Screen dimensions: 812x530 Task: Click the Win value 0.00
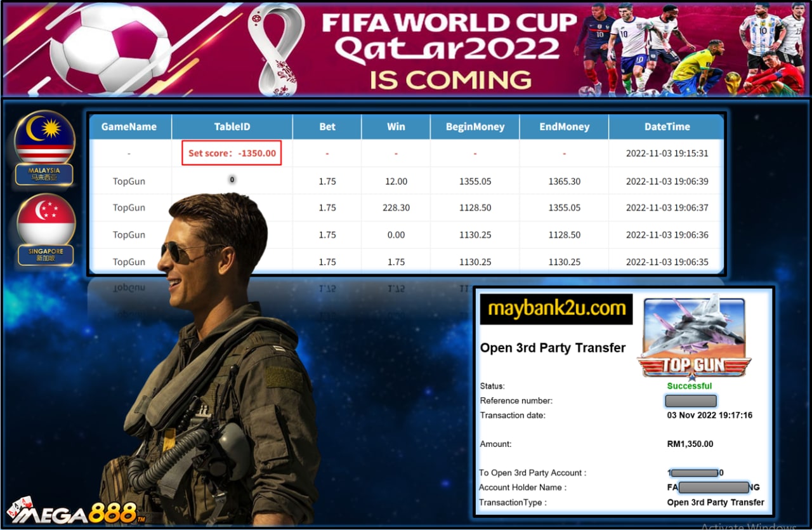click(x=396, y=235)
